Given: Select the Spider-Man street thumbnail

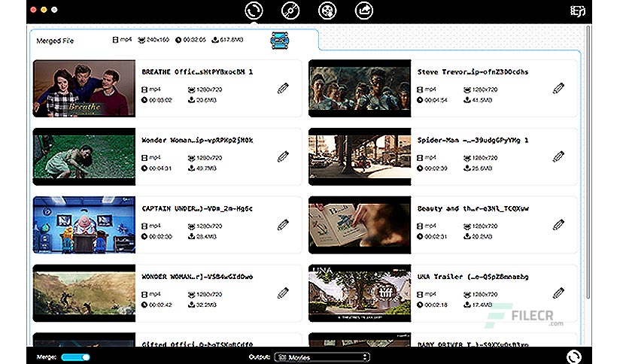Looking at the screenshot, I should (x=360, y=156).
